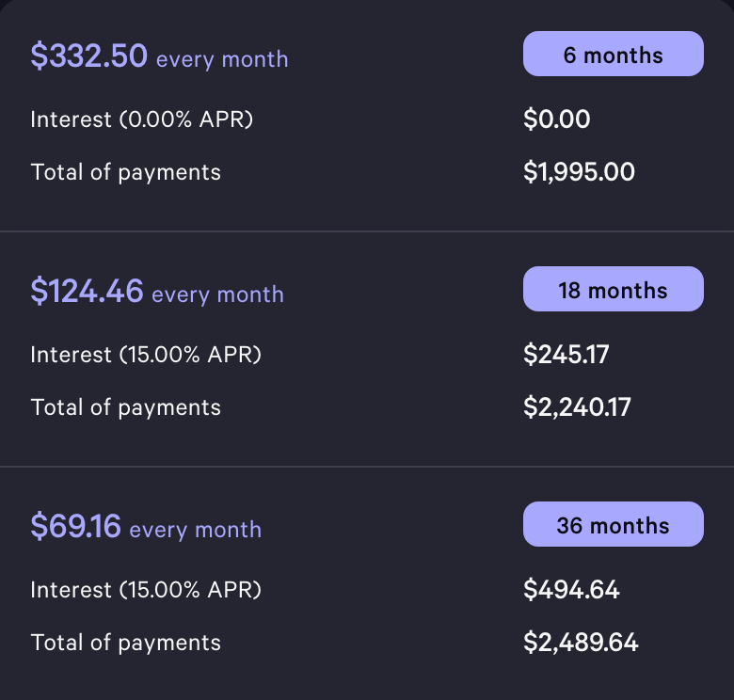Click the $1,995.00 total of payments
The height and width of the screenshot is (700, 734).
579,172
